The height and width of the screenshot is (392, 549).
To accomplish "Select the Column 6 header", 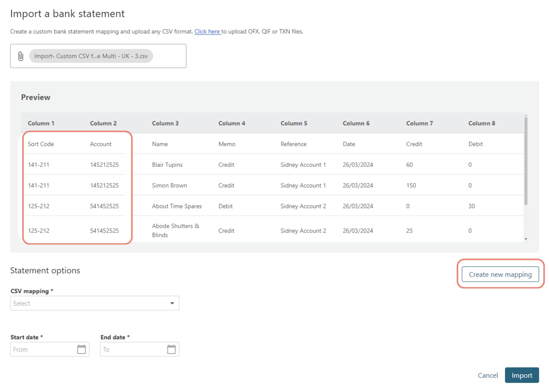I will tap(356, 123).
